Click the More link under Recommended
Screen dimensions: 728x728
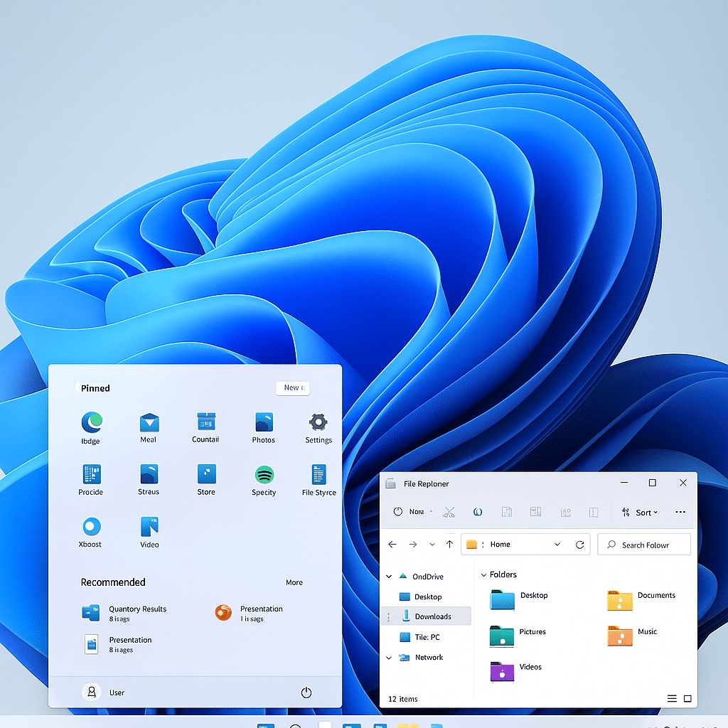pyautogui.click(x=294, y=582)
